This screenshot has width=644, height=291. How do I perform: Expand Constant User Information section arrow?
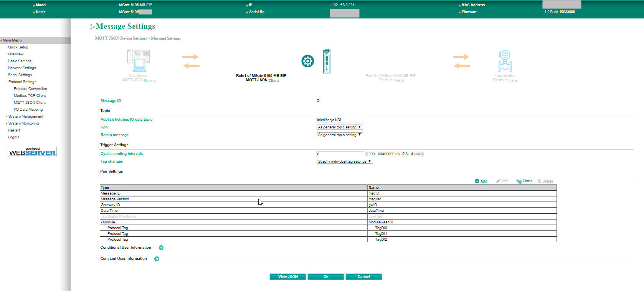coord(157,259)
